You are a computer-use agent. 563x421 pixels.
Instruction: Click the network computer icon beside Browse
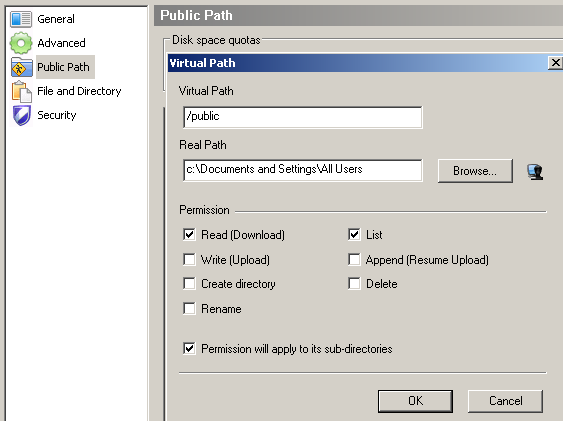[x=535, y=172]
